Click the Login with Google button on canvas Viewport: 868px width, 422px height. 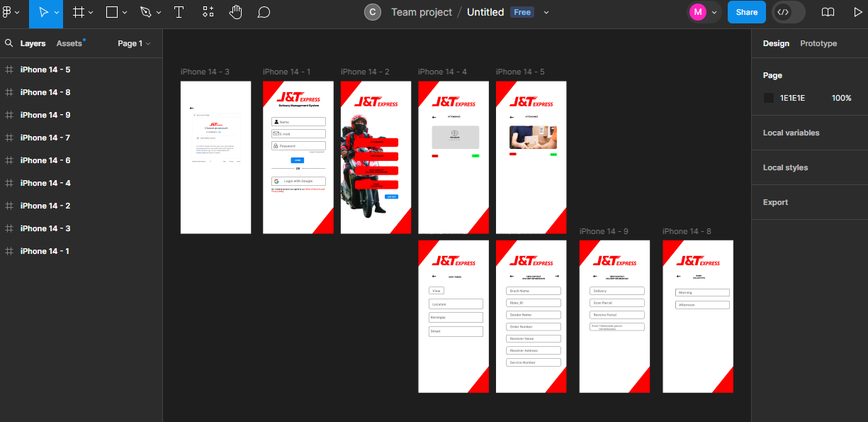pyautogui.click(x=298, y=182)
